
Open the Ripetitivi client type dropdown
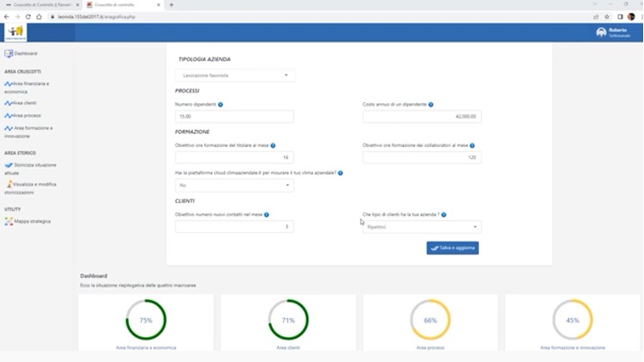coord(422,227)
